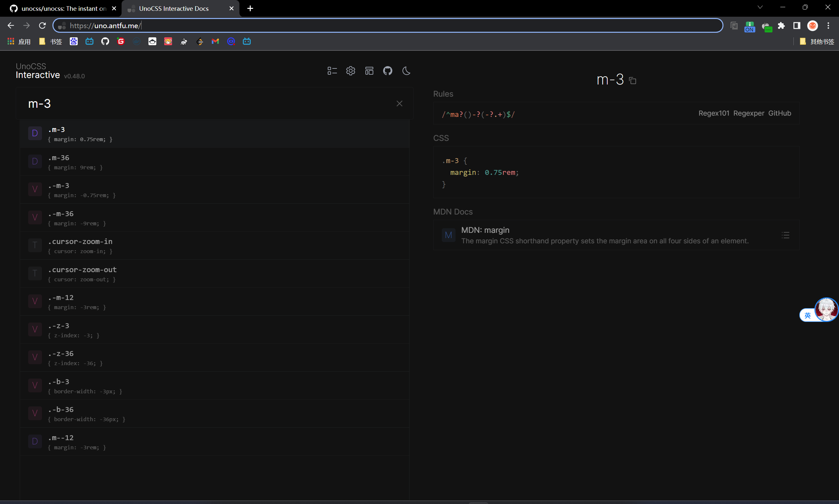The width and height of the screenshot is (839, 504).
Task: Open the Regexper link
Action: pos(749,113)
